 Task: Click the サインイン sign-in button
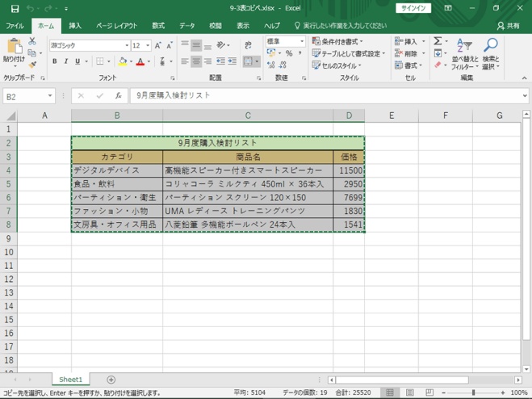(413, 8)
